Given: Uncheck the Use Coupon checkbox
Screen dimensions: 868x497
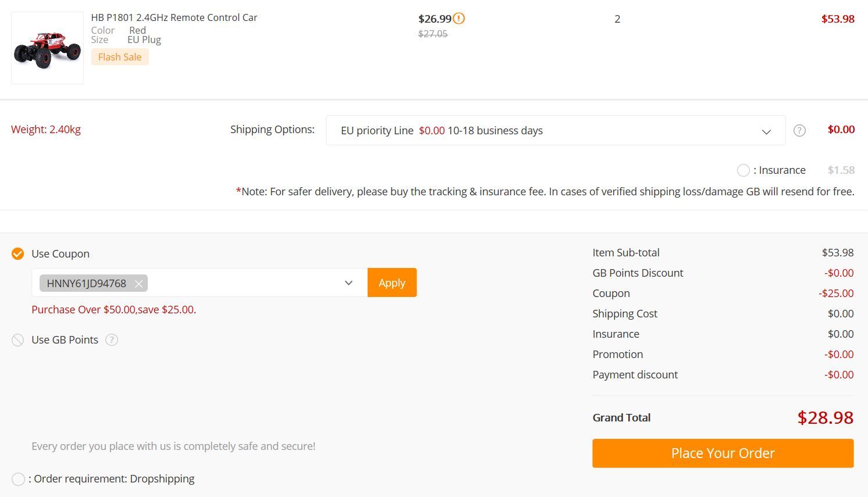Looking at the screenshot, I should tap(18, 254).
